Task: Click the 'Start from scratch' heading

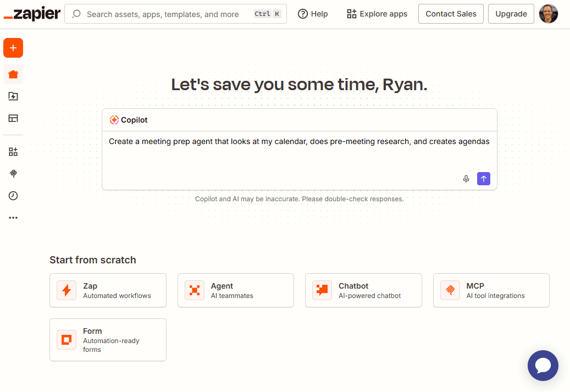Action: [93, 260]
